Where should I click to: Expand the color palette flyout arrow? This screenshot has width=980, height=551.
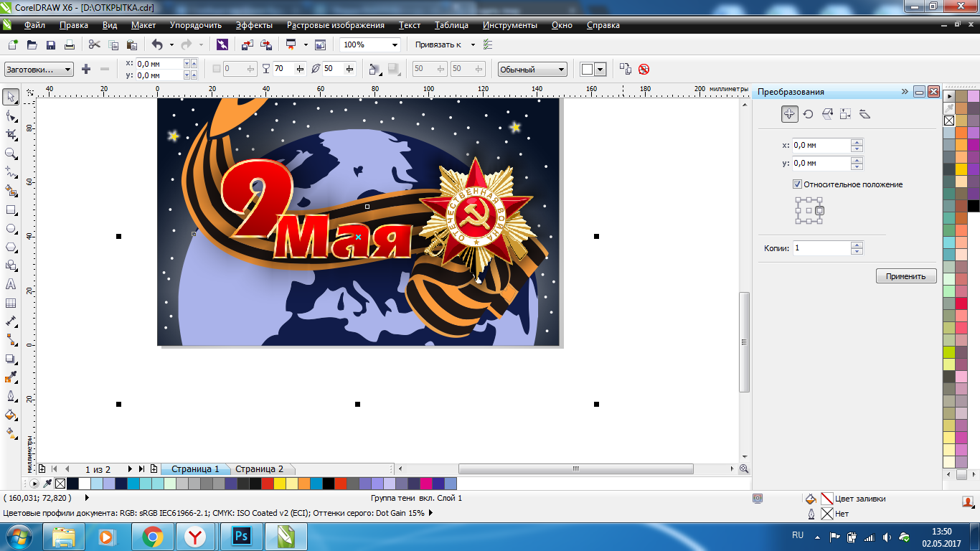[951, 95]
